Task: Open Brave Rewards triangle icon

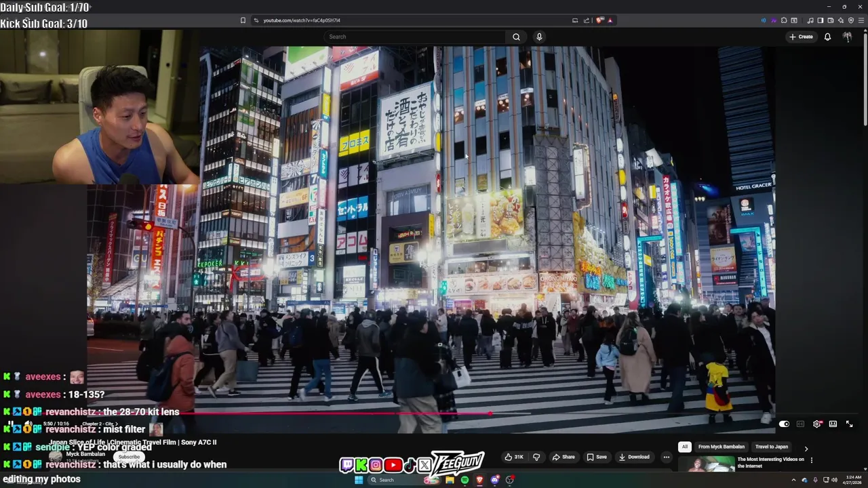Action: pos(610,20)
